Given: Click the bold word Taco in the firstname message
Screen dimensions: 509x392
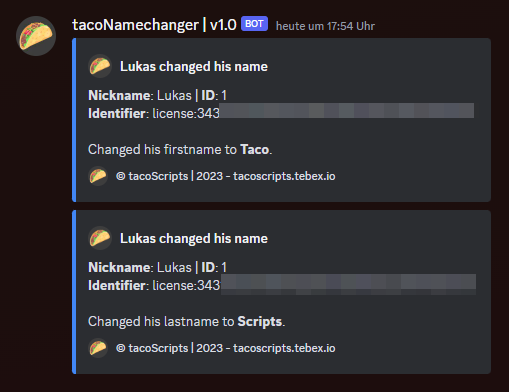Looking at the screenshot, I should tap(255, 149).
